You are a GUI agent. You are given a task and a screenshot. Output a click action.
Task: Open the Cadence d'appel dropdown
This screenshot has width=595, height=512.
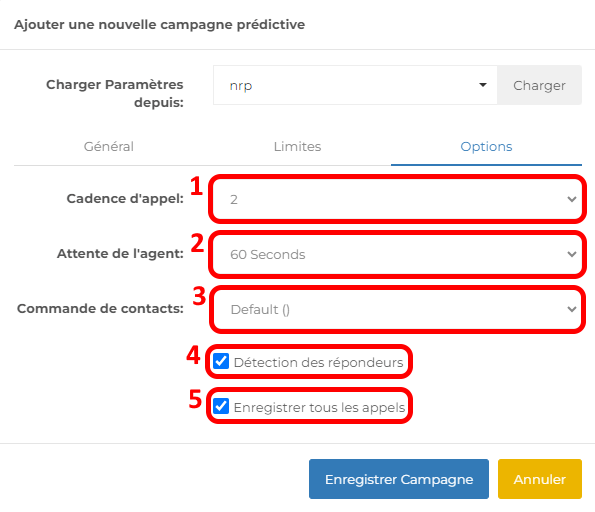tap(397, 199)
